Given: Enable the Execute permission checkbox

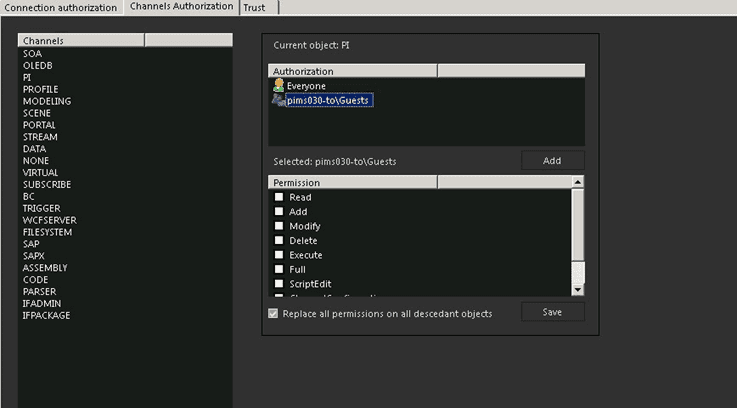Looking at the screenshot, I should click(279, 255).
